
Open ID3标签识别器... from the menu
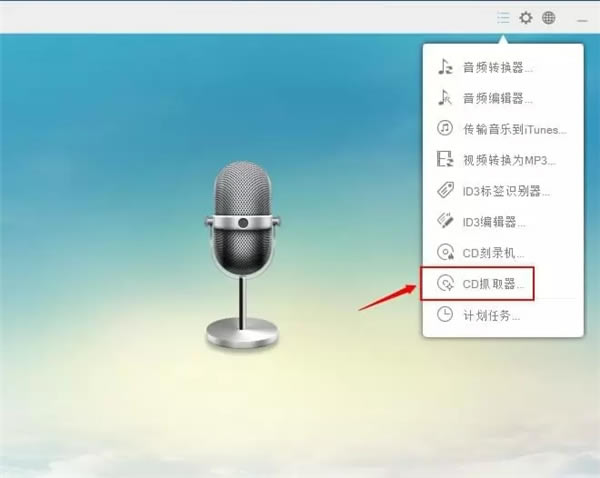pos(506,191)
